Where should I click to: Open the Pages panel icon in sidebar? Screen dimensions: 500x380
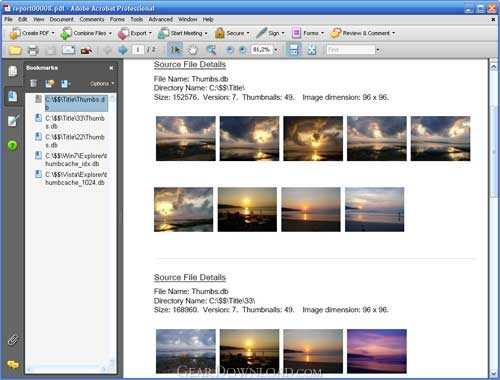(13, 71)
